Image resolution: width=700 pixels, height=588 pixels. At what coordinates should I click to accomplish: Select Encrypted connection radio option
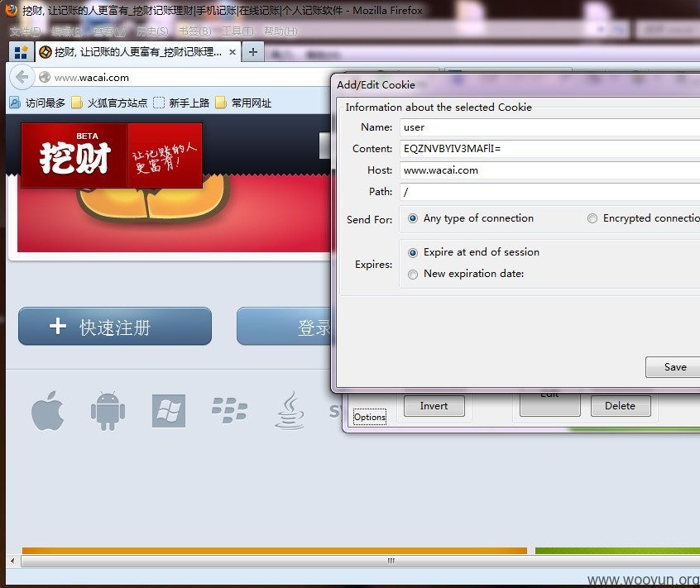click(x=592, y=218)
